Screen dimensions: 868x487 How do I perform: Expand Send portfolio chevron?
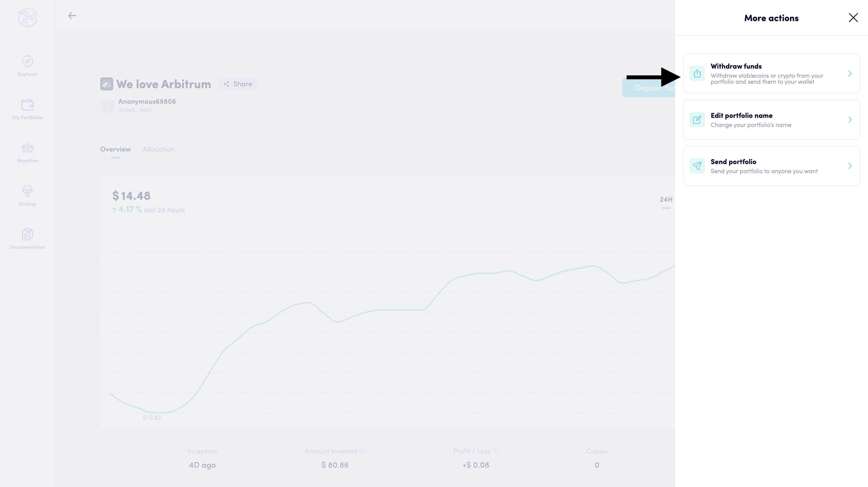pos(850,166)
